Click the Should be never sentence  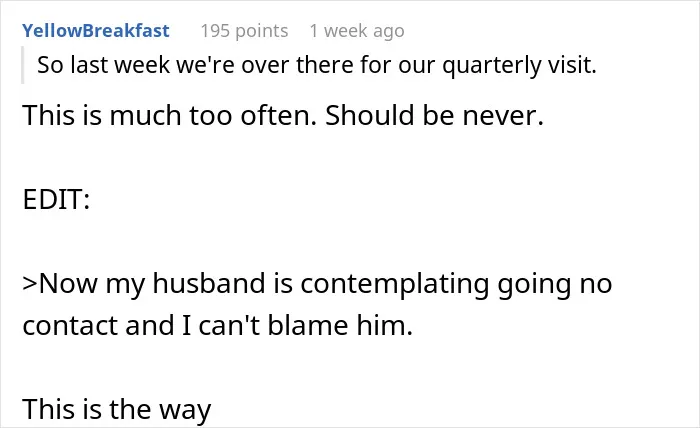(x=434, y=115)
